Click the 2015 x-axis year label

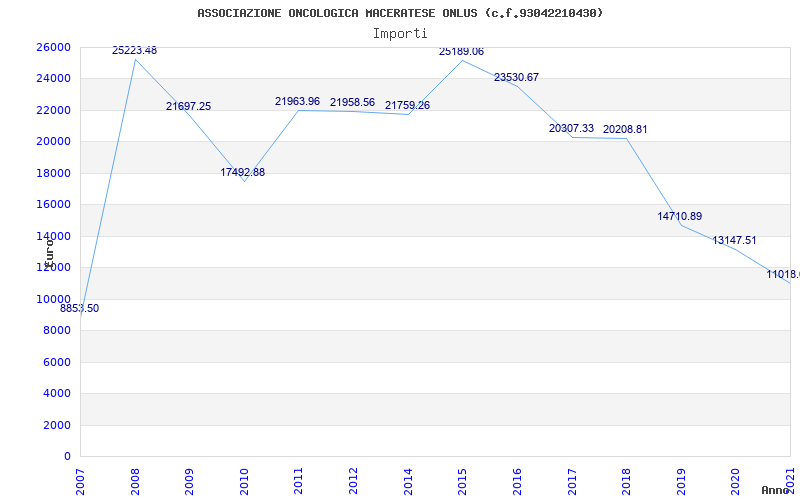[462, 481]
